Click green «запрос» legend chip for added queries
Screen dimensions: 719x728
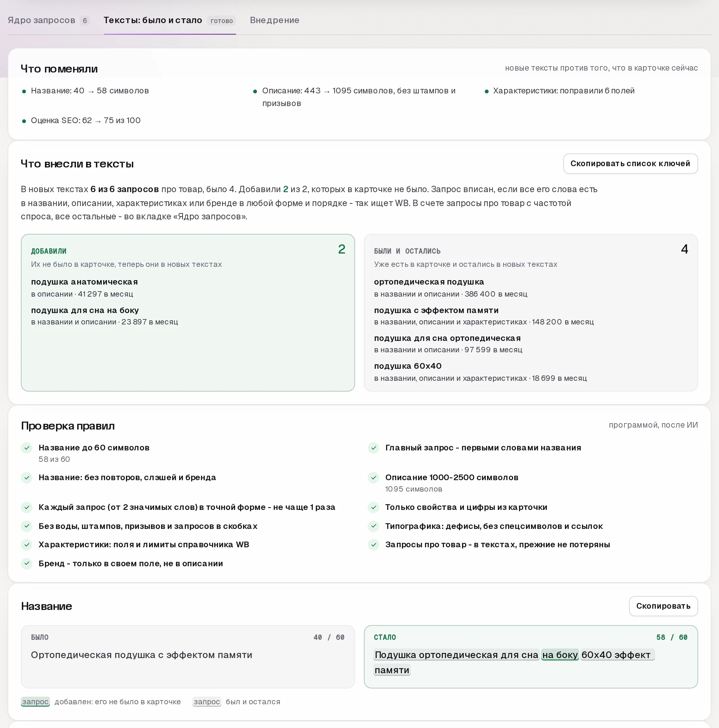35,702
